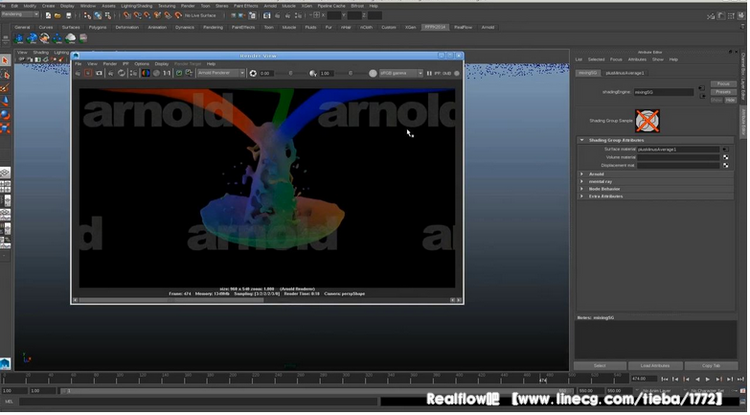Adjust the gamma slider in Render View
This screenshot has height=415, width=750.
pos(350,73)
